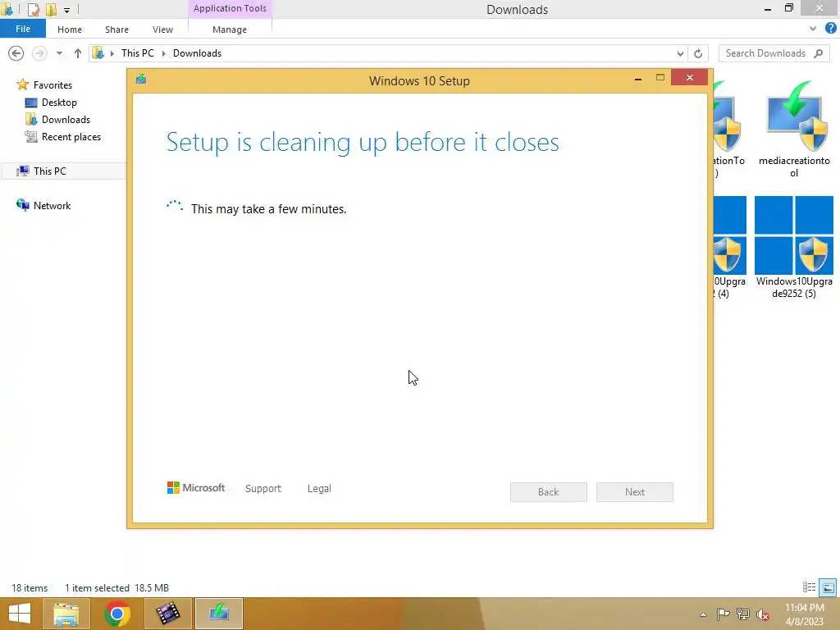Viewport: 840px width, 630px height.
Task: Minimize the Windows 10 Setup window
Action: coord(638,79)
